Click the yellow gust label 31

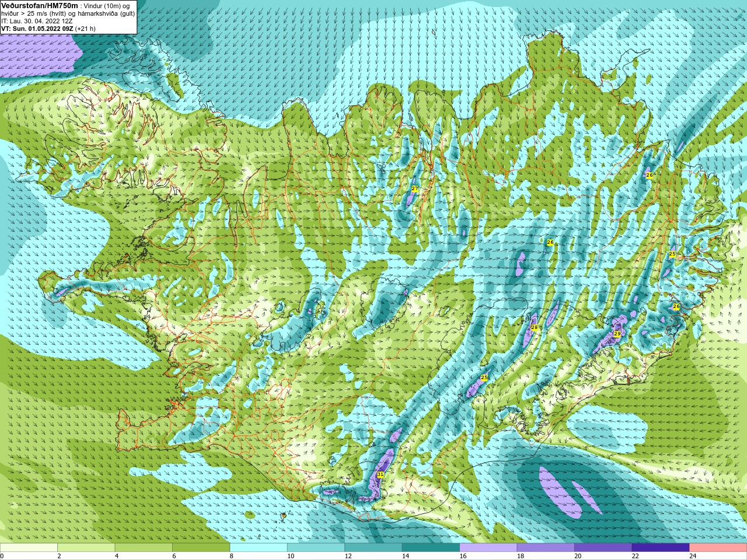[x=381, y=475]
